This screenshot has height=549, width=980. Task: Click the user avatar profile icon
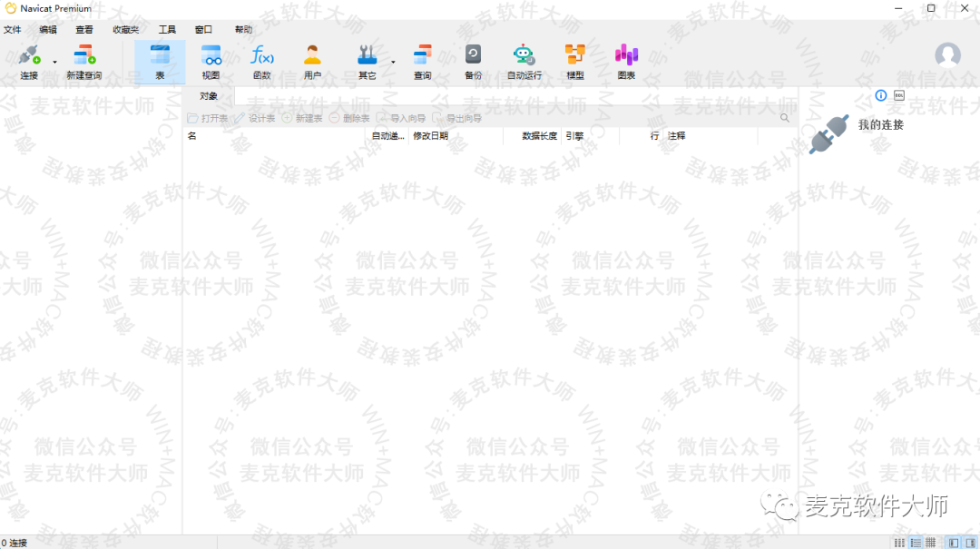click(947, 55)
